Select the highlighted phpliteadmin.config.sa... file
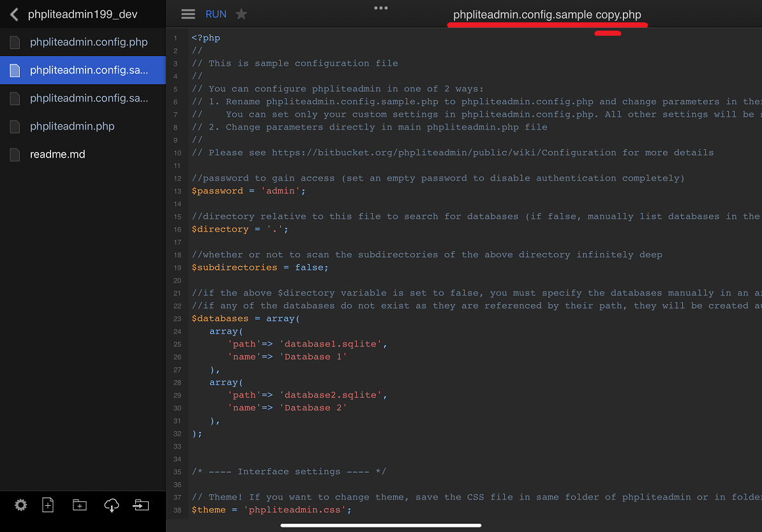The width and height of the screenshot is (762, 532). click(x=82, y=70)
